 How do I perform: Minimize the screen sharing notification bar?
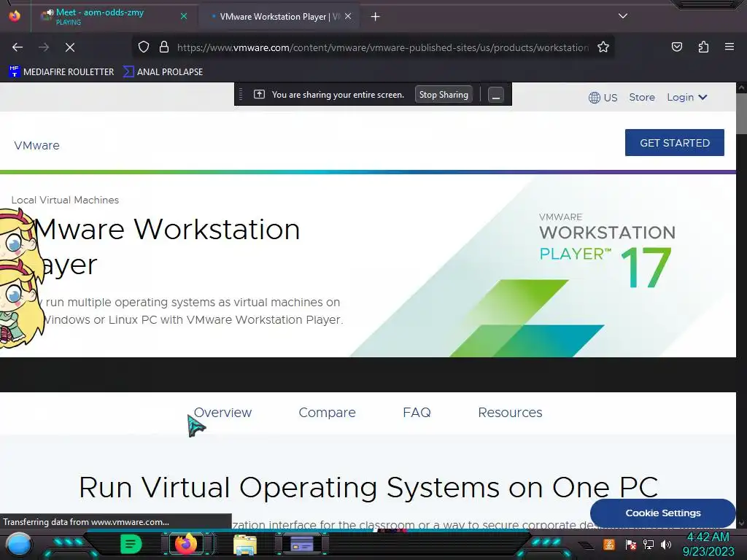[x=496, y=95]
